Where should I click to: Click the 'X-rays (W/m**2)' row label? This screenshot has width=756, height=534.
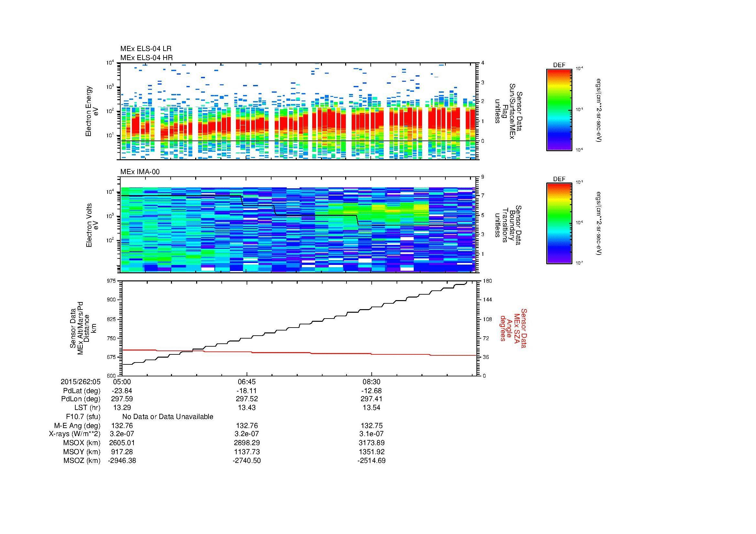coord(75,434)
